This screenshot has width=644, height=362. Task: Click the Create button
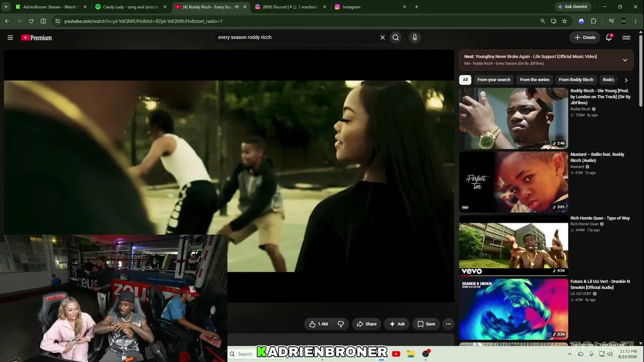(585, 37)
